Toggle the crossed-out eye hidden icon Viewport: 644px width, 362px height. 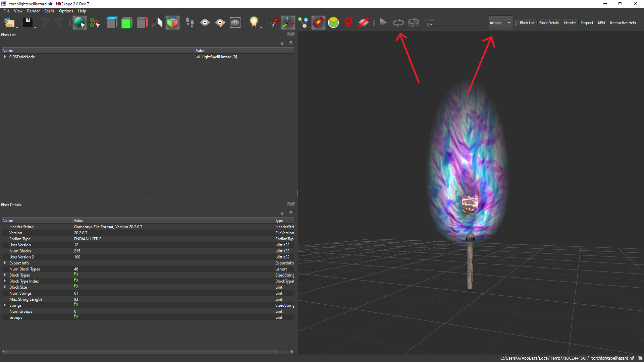364,23
